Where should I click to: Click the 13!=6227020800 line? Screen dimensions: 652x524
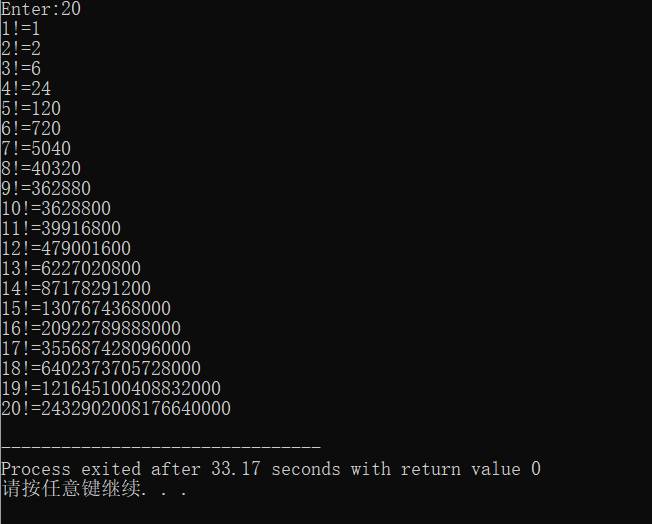[x=71, y=268]
